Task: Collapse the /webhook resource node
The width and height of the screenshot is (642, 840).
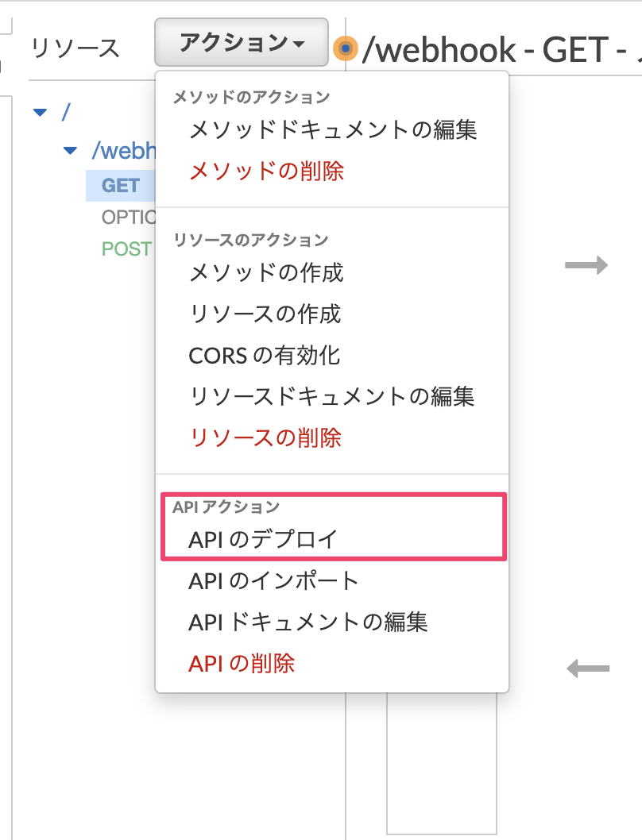Action: [70, 151]
